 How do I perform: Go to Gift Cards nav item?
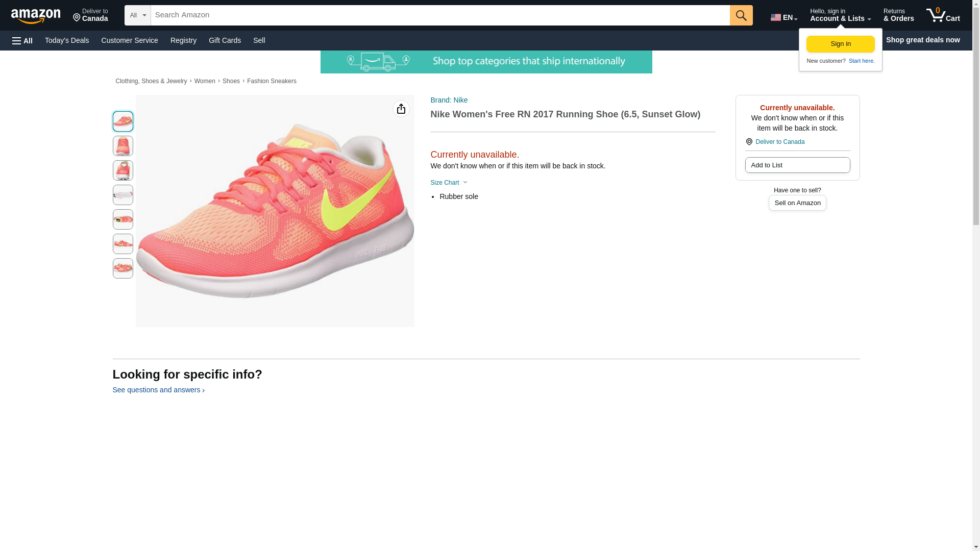click(x=225, y=40)
